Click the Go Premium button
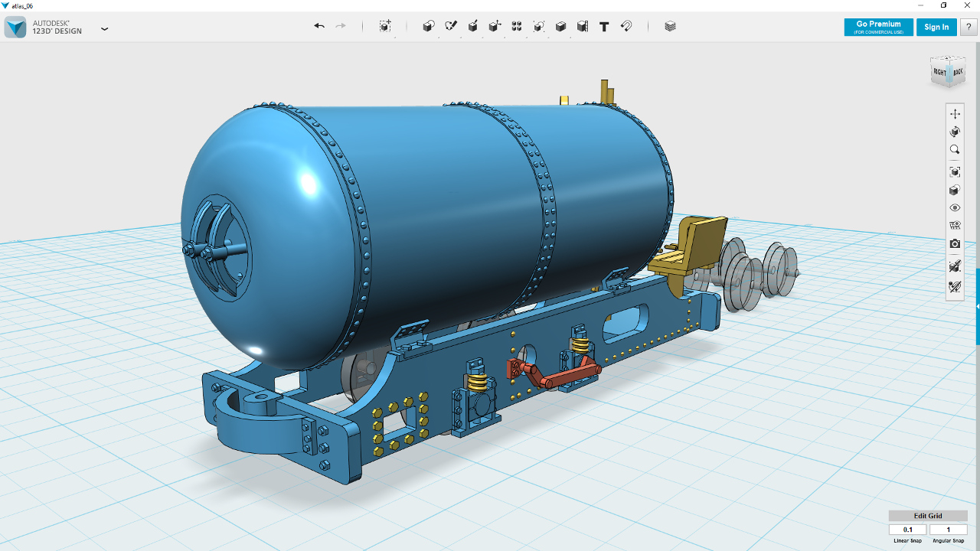The image size is (980, 551). pyautogui.click(x=878, y=27)
